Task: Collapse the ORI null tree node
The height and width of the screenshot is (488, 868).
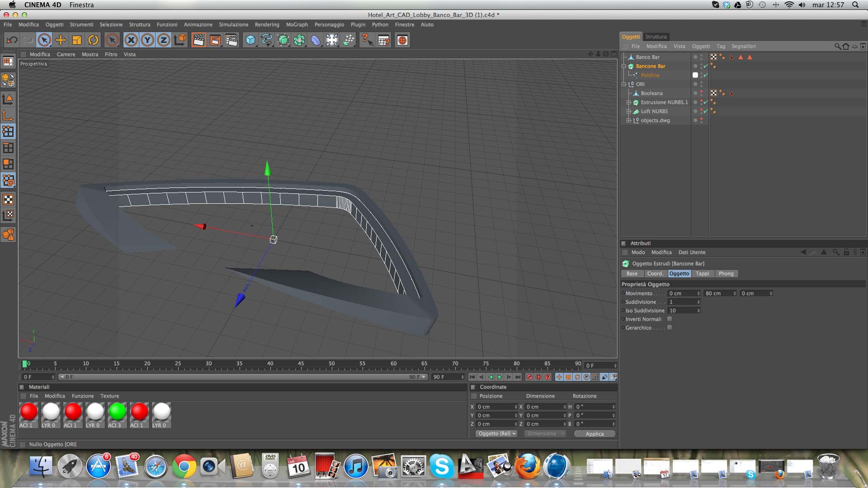Action: [624, 84]
